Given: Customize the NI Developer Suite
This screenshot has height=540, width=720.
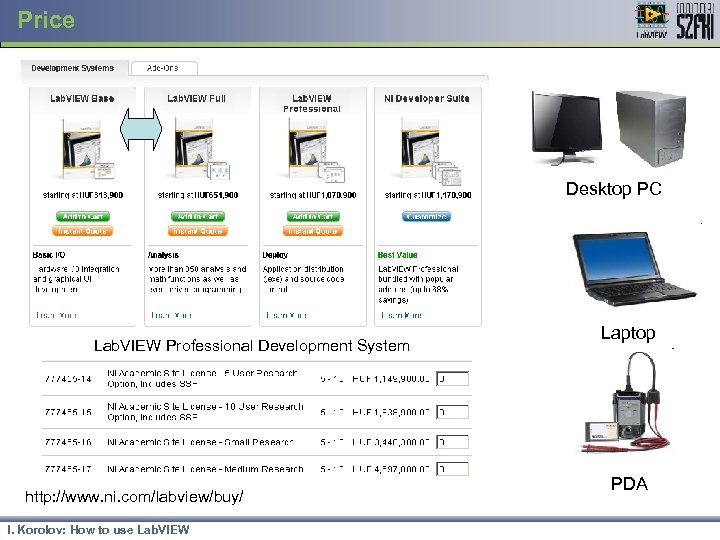Looking at the screenshot, I should point(427,216).
